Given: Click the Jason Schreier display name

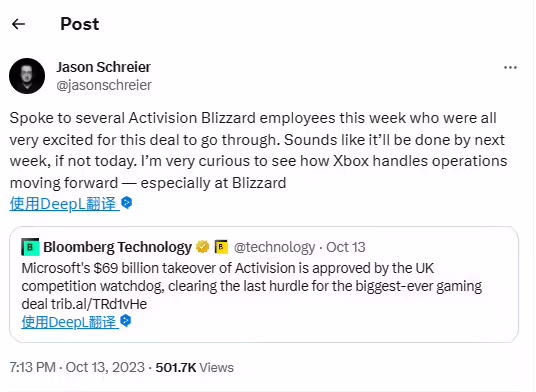Looking at the screenshot, I should [104, 67].
